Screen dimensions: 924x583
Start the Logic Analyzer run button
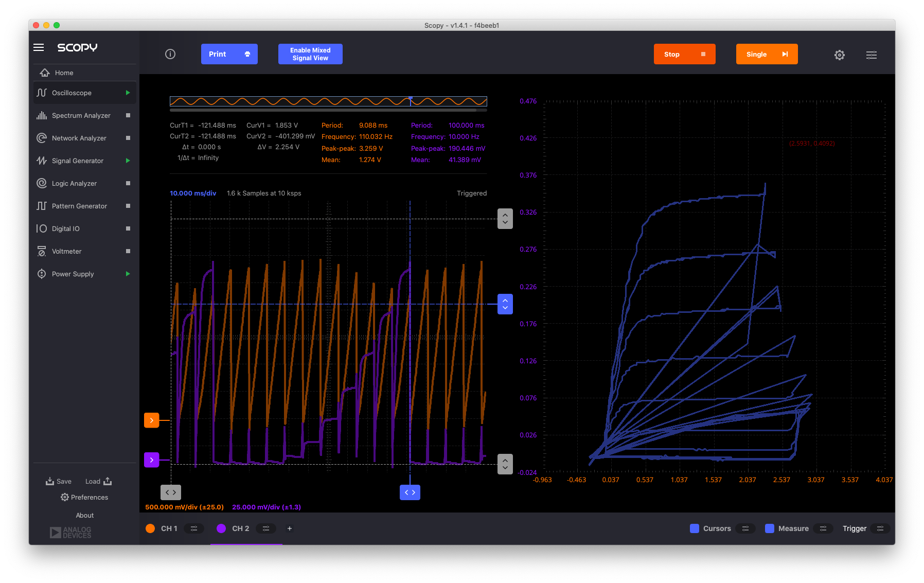(128, 183)
